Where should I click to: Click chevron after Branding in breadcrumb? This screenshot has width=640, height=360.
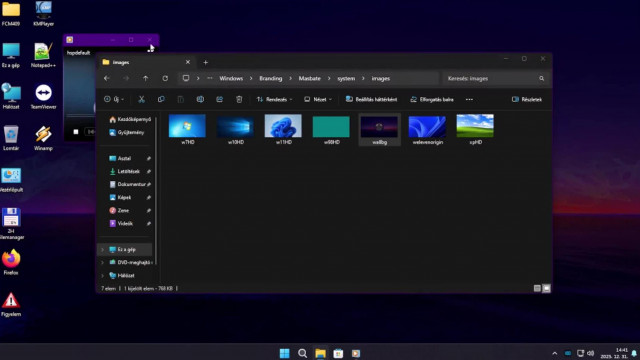[x=290, y=78]
